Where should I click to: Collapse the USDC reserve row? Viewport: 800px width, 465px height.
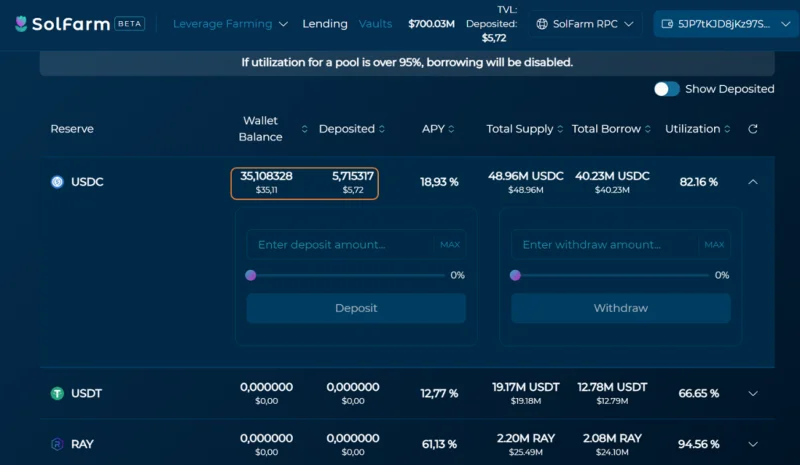point(753,182)
